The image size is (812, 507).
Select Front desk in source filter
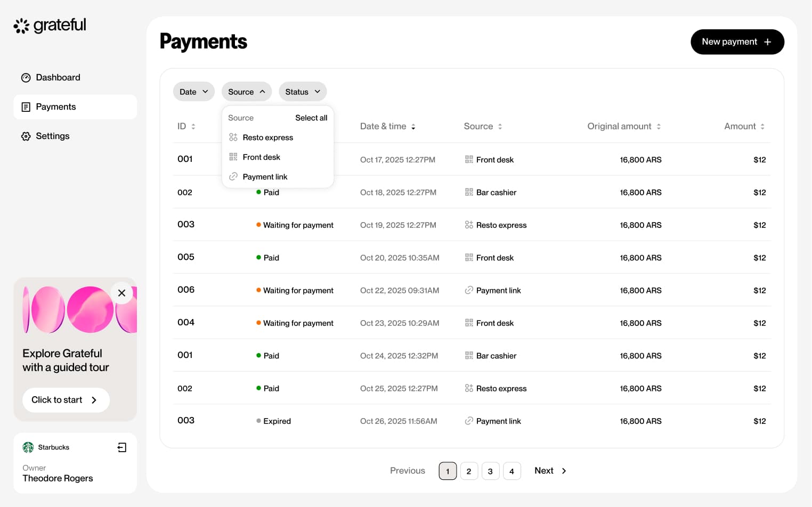click(x=261, y=157)
